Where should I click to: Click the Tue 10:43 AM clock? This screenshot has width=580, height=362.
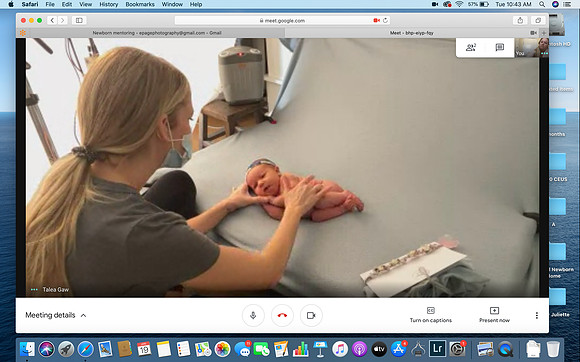pos(513,4)
